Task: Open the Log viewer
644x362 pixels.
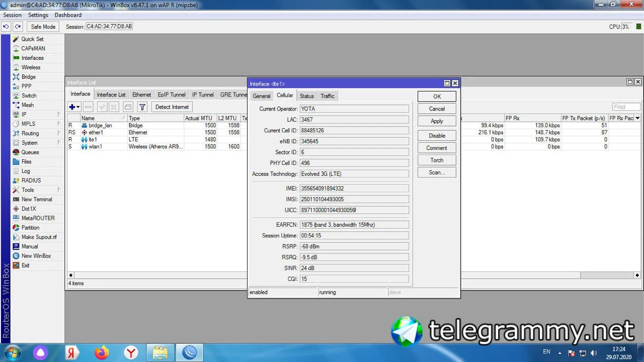Action: [26, 171]
